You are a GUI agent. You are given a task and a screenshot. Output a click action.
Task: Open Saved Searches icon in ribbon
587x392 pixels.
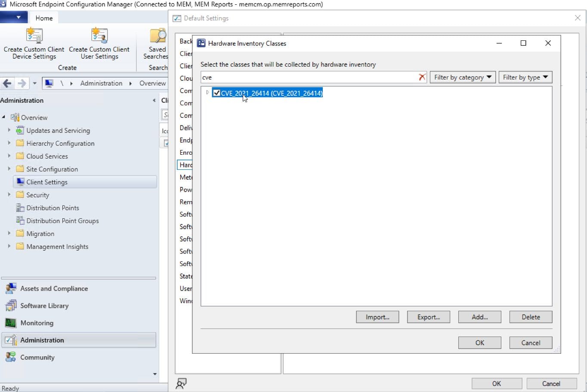[158, 37]
